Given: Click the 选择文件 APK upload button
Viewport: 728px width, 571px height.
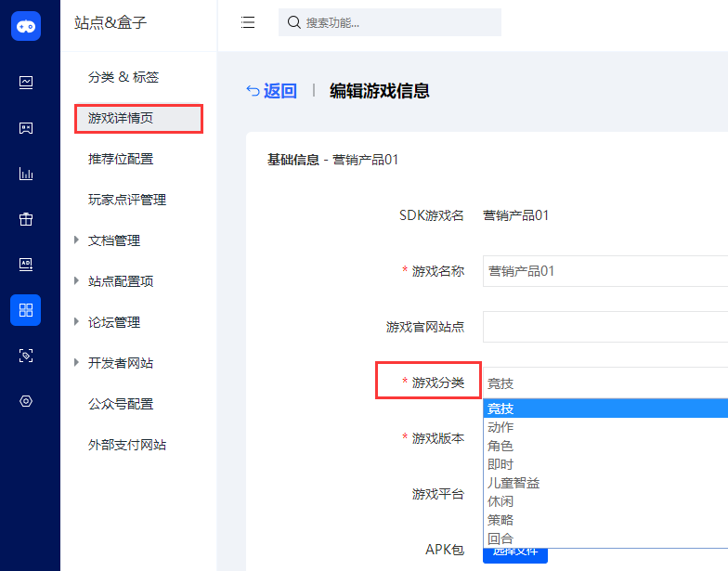Looking at the screenshot, I should (515, 555).
